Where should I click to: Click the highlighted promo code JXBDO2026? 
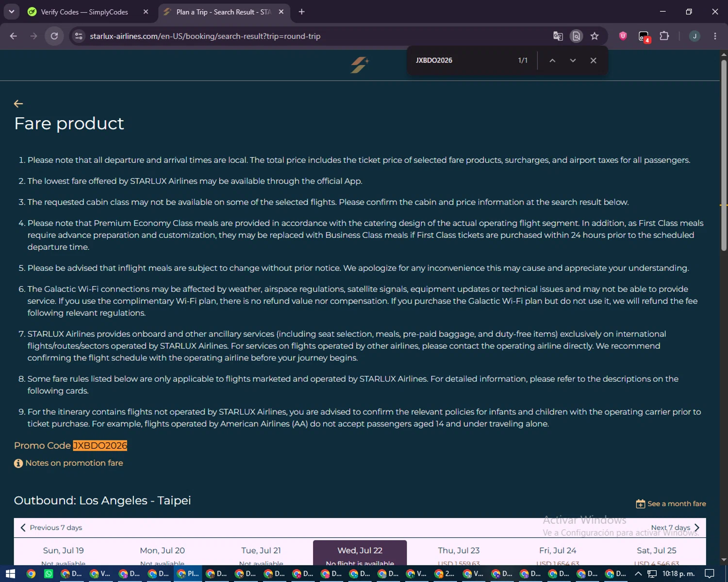click(100, 445)
